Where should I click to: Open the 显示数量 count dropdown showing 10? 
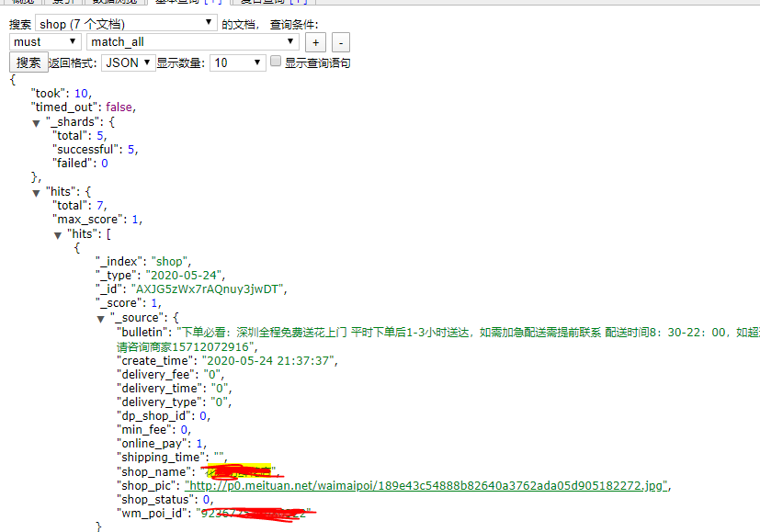click(x=235, y=62)
